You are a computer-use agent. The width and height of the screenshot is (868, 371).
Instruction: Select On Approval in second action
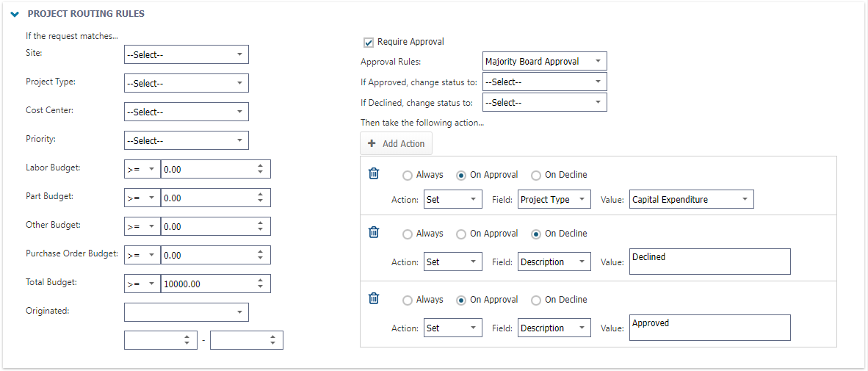(x=461, y=234)
